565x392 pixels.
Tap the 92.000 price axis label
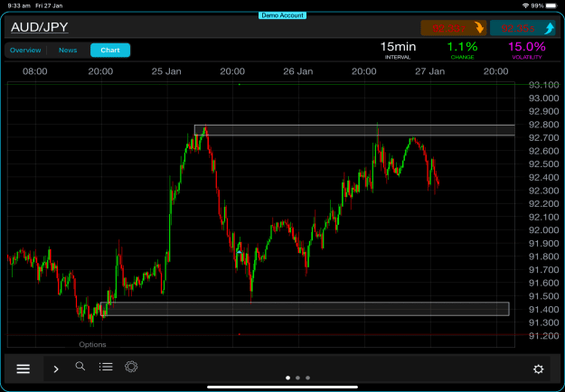click(x=543, y=230)
